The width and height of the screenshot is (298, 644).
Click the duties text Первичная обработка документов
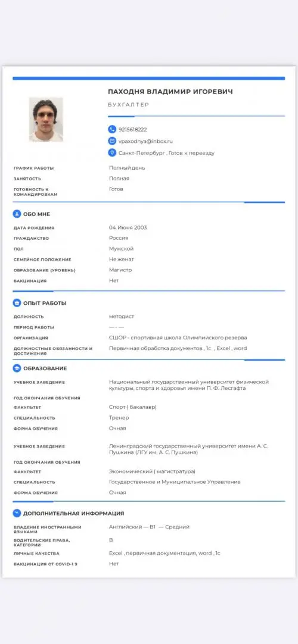pos(178,348)
